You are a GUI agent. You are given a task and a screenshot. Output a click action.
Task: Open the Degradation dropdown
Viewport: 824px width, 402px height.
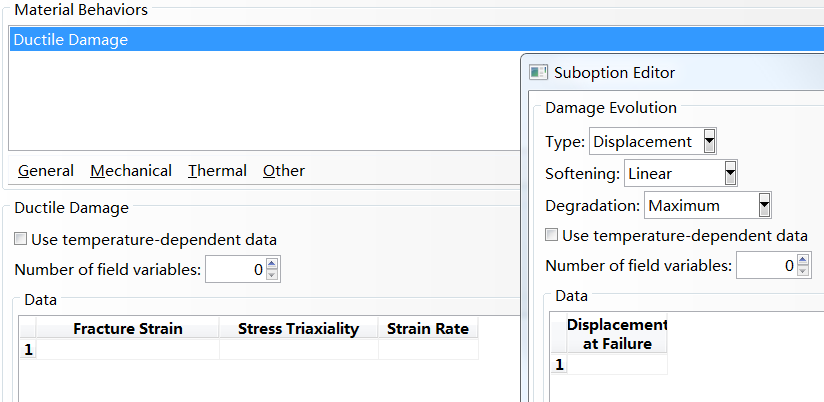[x=764, y=205]
